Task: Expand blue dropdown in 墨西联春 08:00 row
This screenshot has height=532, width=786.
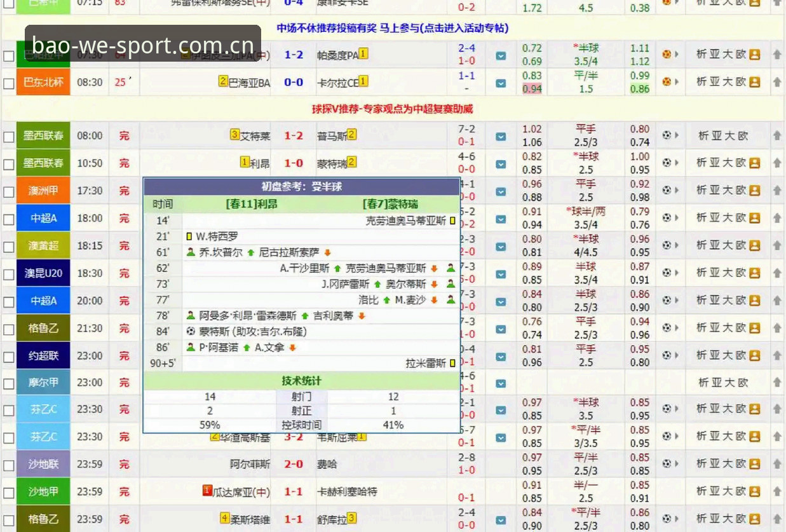Action: point(501,137)
